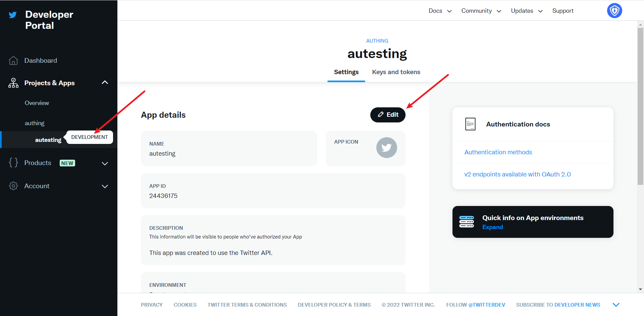Image resolution: width=644 pixels, height=316 pixels.
Task: Click the Dashboard home icon
Action: tap(13, 60)
